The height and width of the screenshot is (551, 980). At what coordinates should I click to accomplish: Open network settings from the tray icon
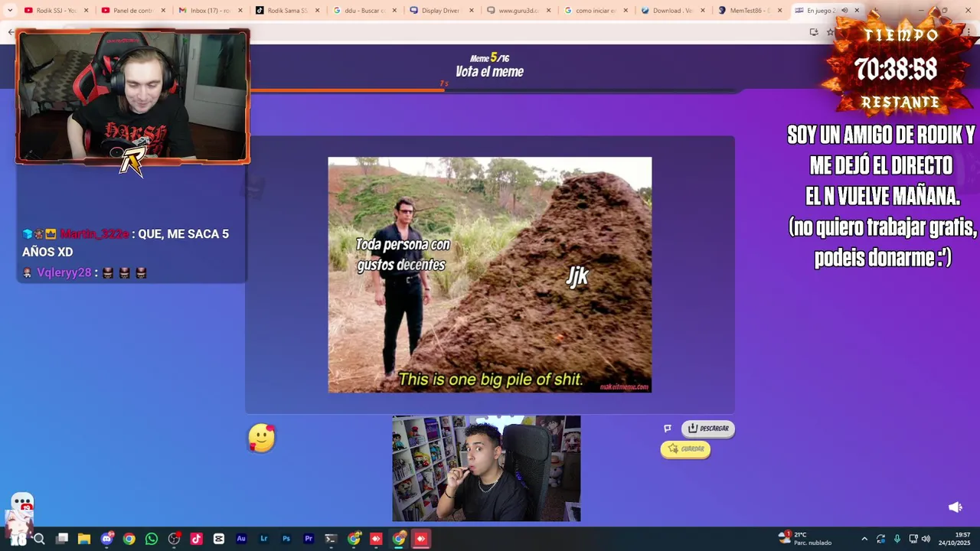point(913,539)
